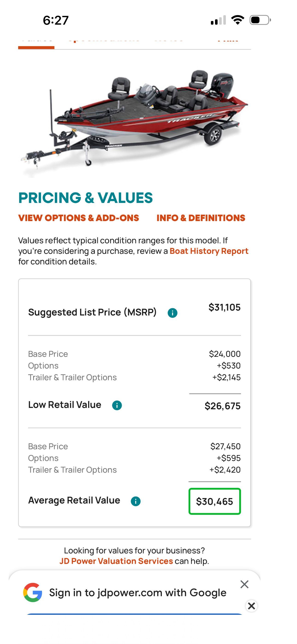Tap the Low Retail Value info icon
The image size is (297, 644).
[117, 405]
